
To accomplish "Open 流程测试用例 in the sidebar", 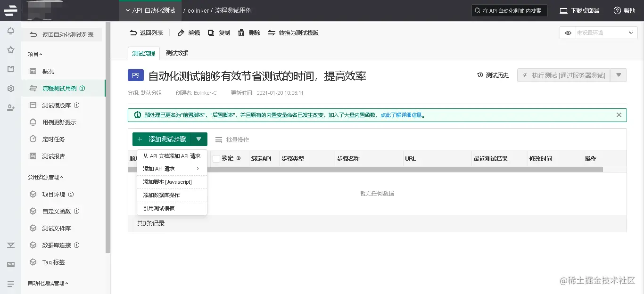I will [63, 88].
